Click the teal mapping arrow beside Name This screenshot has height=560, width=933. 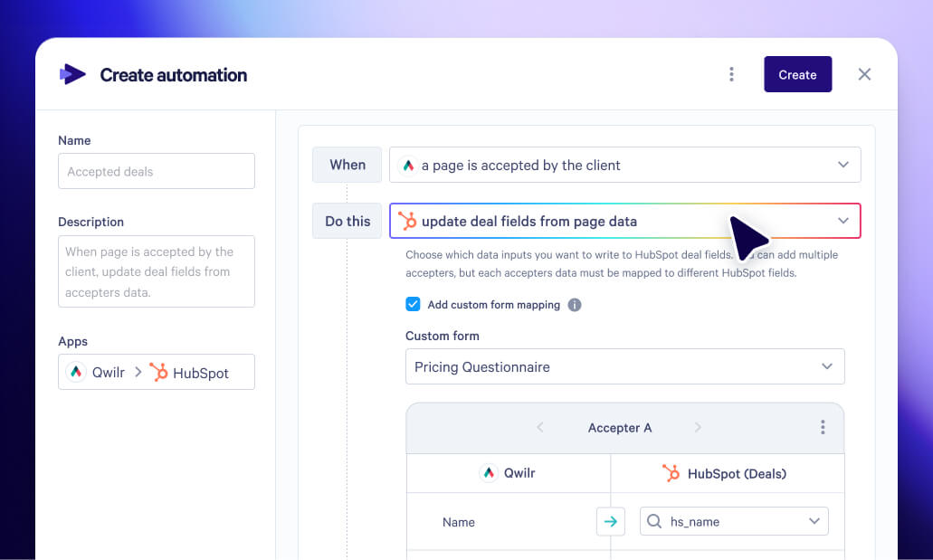point(611,521)
